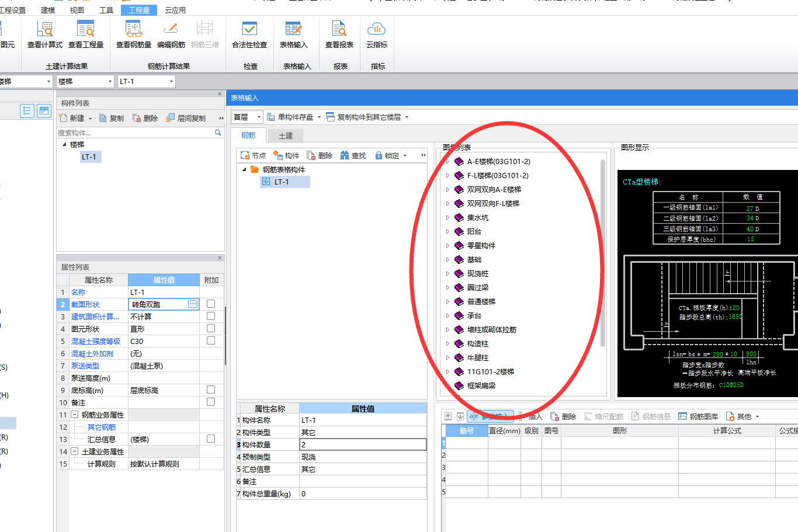Open the LT-1 component dropdown in top bar
This screenshot has width=798, height=532.
(146, 81)
